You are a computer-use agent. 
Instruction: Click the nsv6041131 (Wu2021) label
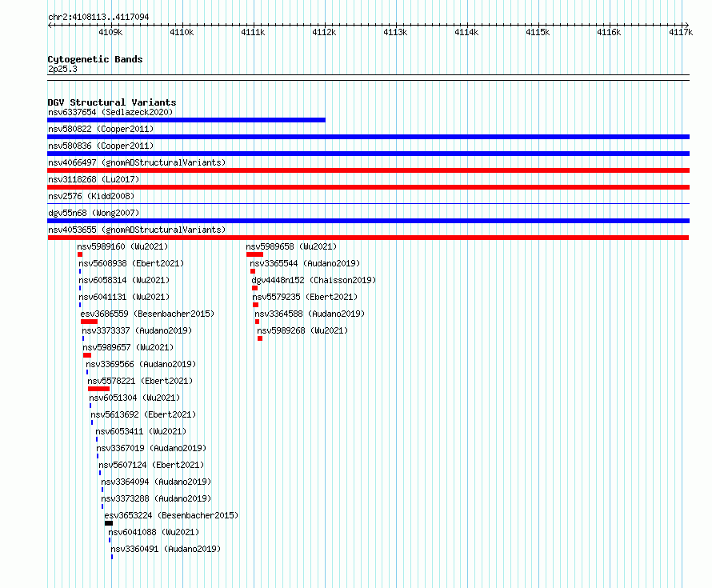point(124,297)
